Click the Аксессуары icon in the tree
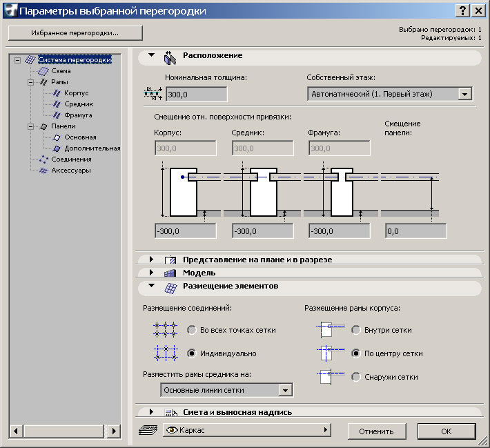490x448 pixels. click(x=43, y=171)
